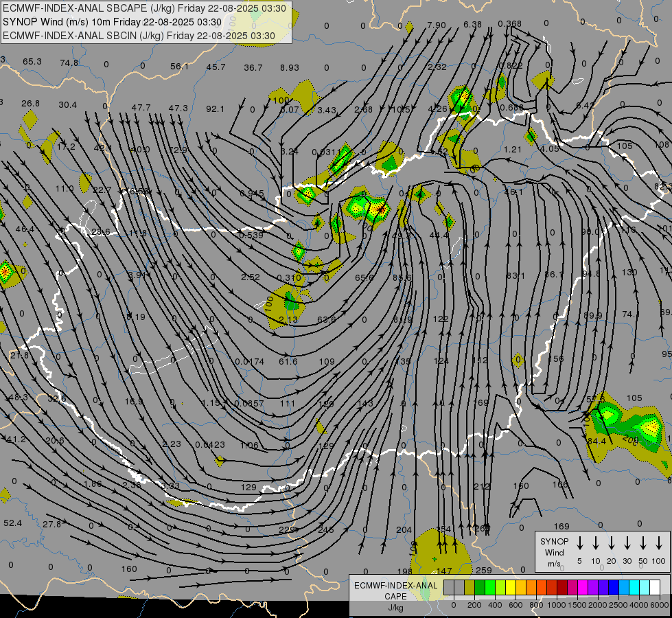Click the 800 tick label in CAPE legend

536,605
